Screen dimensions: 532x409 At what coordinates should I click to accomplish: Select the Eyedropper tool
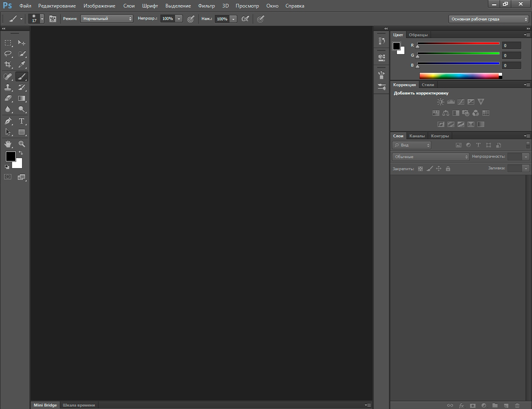point(22,64)
